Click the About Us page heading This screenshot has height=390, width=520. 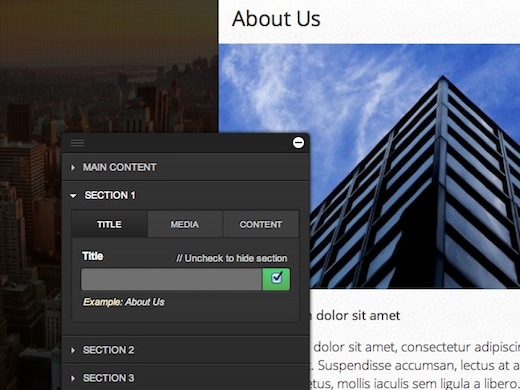pyautogui.click(x=276, y=19)
